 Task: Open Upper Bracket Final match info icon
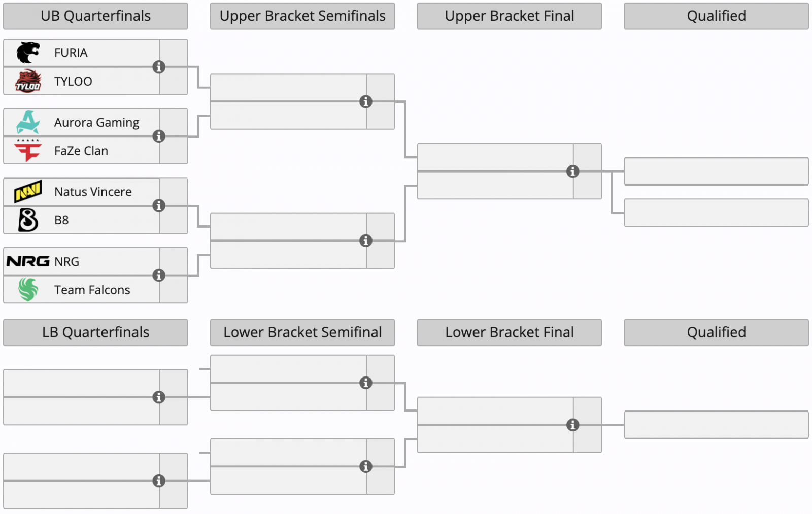572,172
